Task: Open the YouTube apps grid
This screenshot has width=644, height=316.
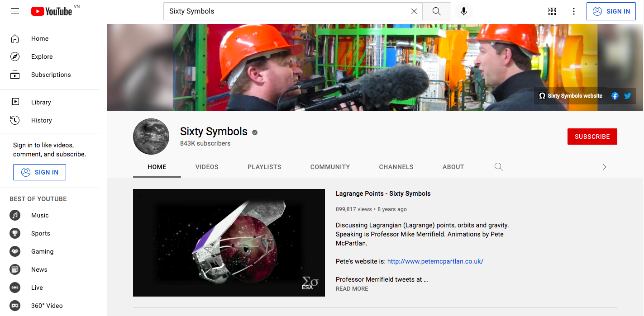Action: 552,11
